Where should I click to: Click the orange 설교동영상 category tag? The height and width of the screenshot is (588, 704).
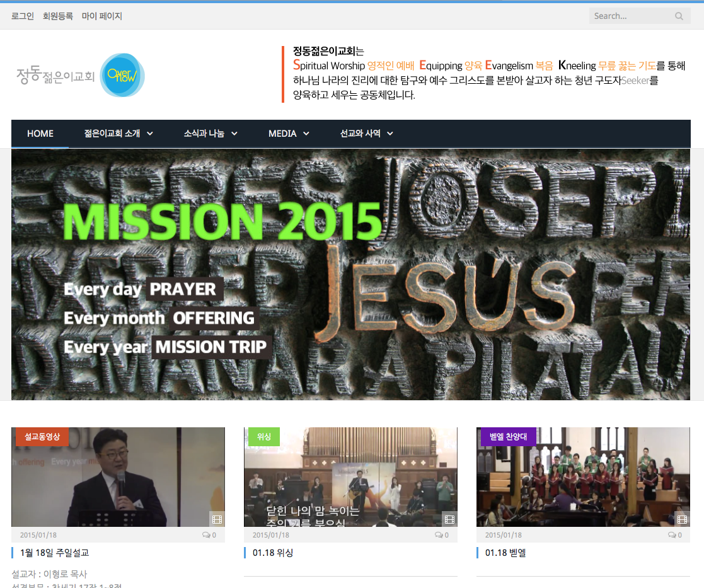point(42,436)
